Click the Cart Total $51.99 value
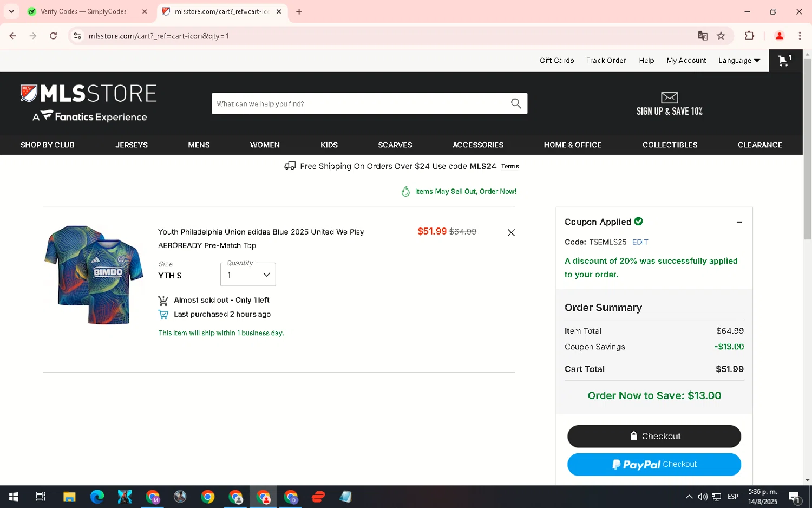 pyautogui.click(x=729, y=369)
